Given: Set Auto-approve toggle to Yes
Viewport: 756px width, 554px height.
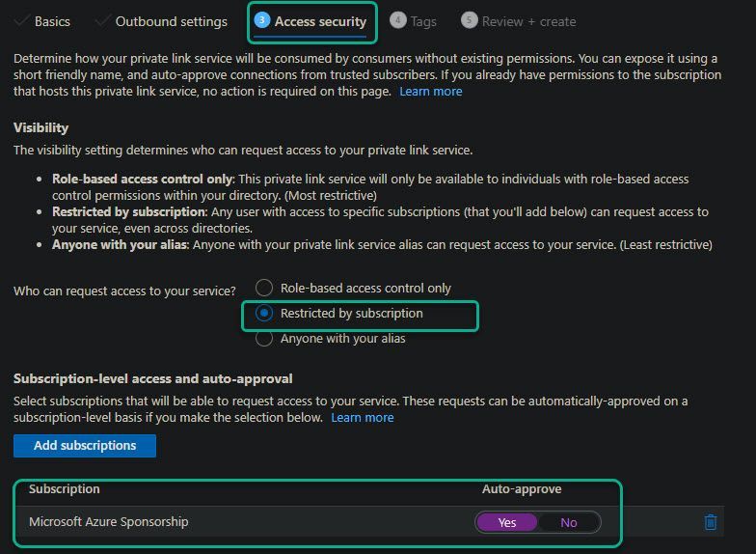Looking at the screenshot, I should [507, 522].
